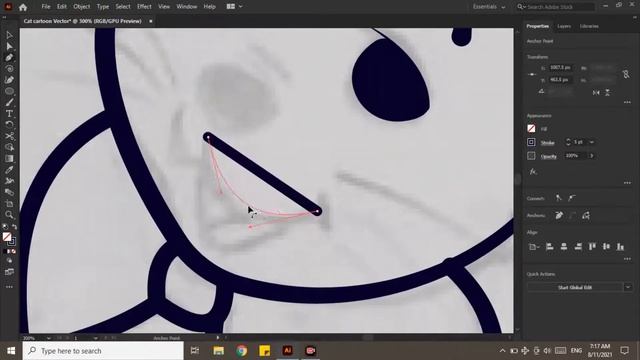Swap fill and stroke colors
This screenshot has width=640, height=360.
(14, 227)
